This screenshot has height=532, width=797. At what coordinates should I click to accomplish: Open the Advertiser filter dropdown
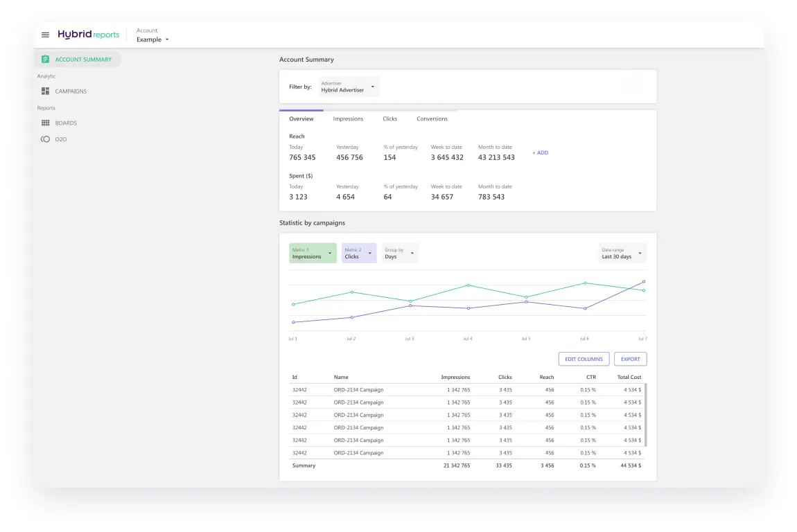pyautogui.click(x=348, y=87)
